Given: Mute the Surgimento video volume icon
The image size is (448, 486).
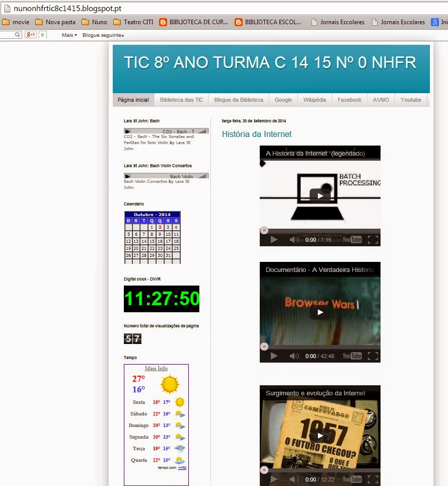Looking at the screenshot, I should [294, 479].
